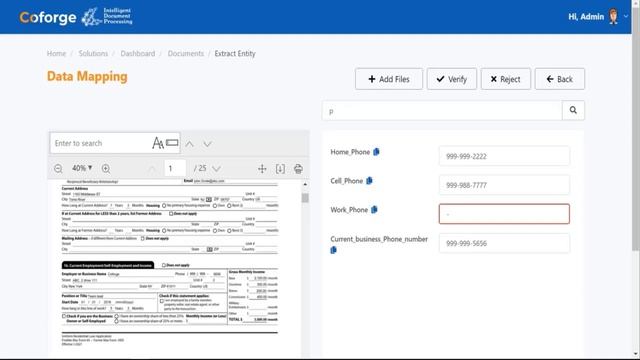Click the Home_Phone label
The image size is (640, 360).
click(350, 152)
